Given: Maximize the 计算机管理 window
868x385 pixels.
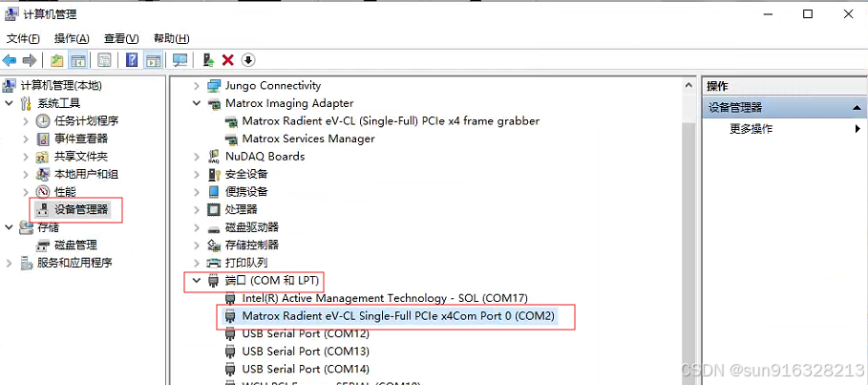Looking at the screenshot, I should coord(808,14).
